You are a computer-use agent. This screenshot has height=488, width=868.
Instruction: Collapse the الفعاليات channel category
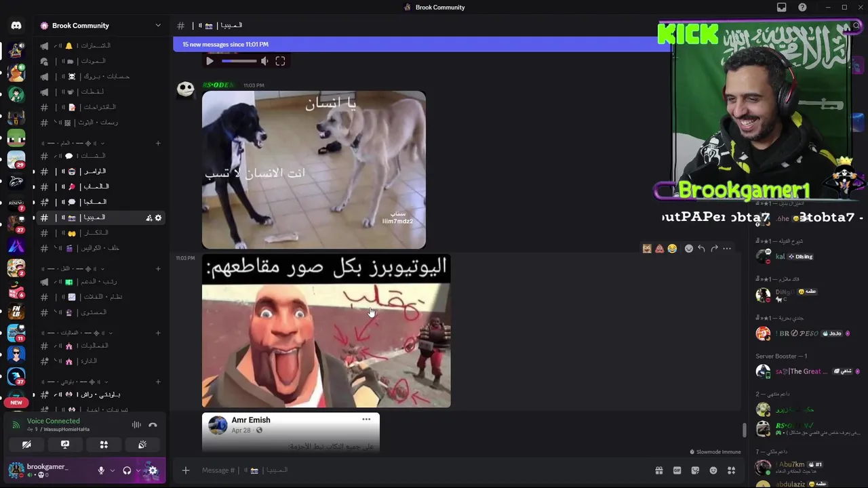(76, 333)
